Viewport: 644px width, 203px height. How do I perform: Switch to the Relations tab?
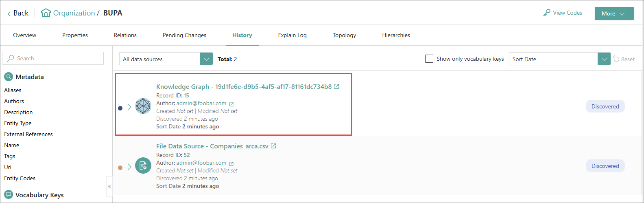point(125,35)
